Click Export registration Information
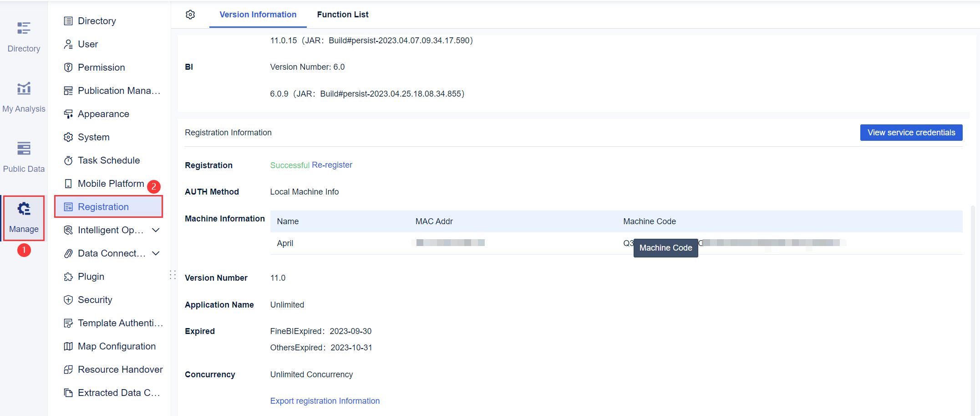Image resolution: width=980 pixels, height=416 pixels. pos(325,401)
